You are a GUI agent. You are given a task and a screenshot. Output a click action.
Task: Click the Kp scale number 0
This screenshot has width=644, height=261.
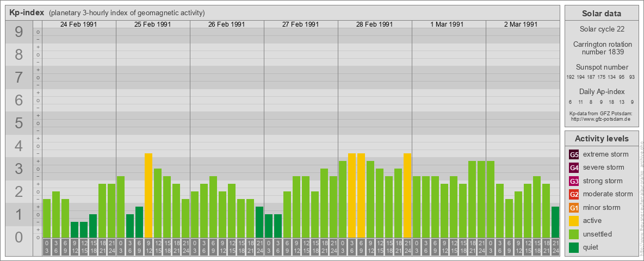click(x=19, y=237)
